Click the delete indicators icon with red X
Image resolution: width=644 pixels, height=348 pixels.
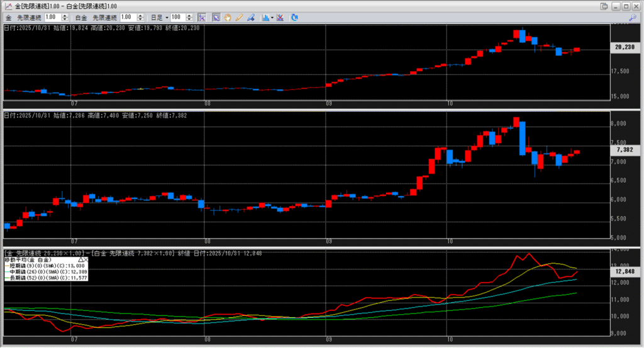click(x=279, y=17)
